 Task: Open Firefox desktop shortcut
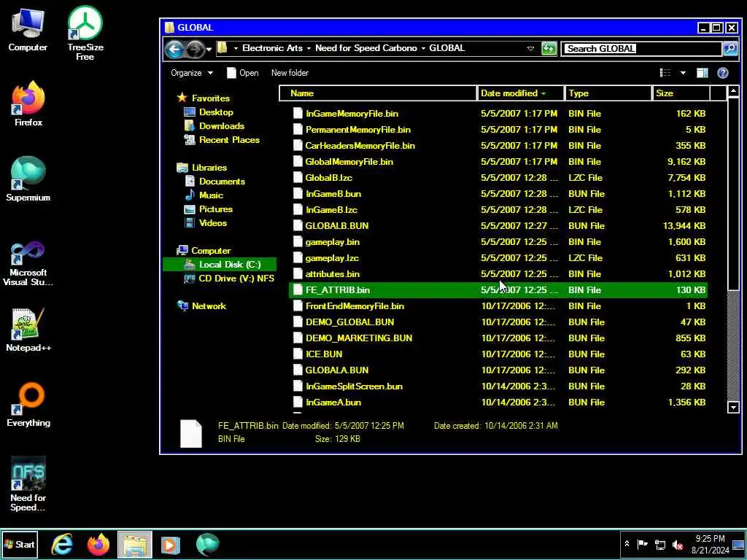pos(28,104)
